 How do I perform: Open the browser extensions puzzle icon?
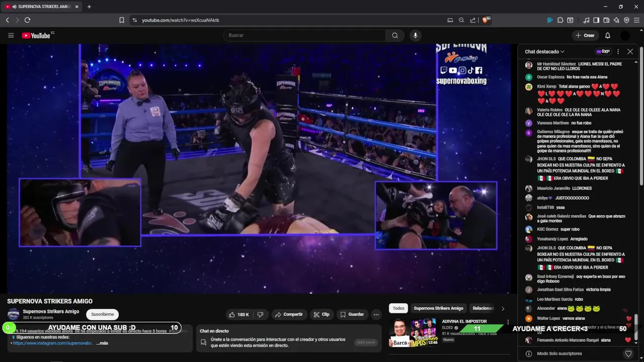point(560,20)
